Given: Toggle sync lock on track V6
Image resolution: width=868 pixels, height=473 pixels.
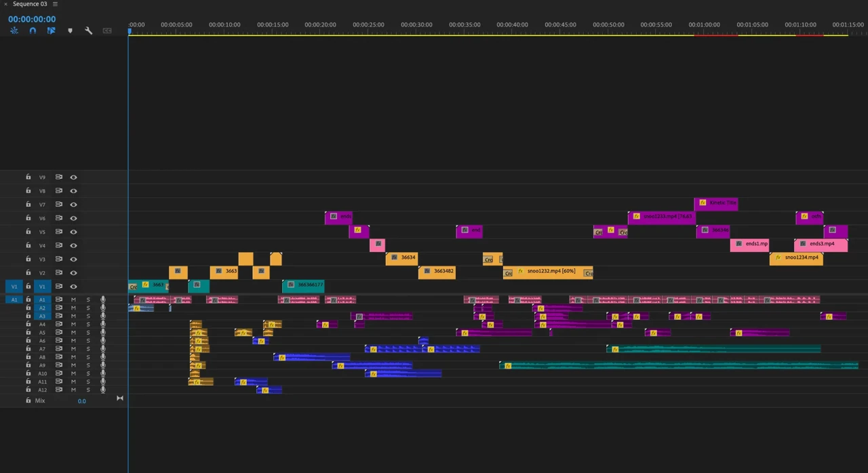Looking at the screenshot, I should pyautogui.click(x=58, y=218).
